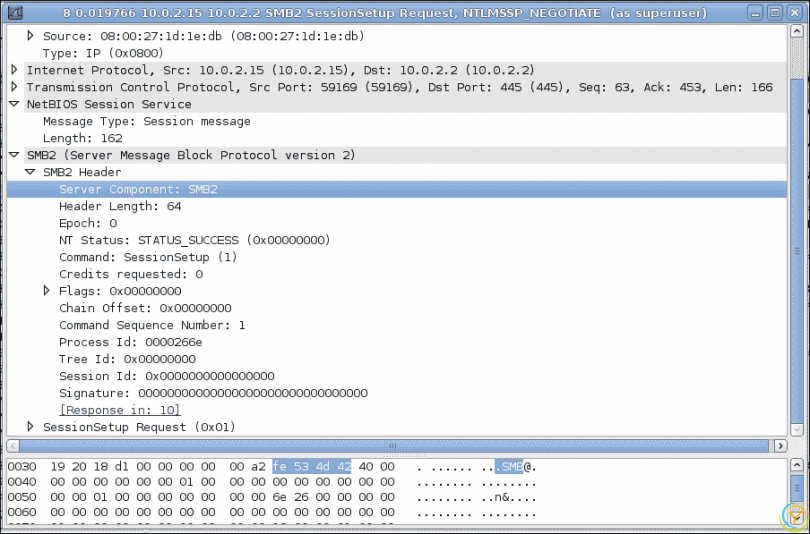Viewport: 810px width, 534px height.
Task: Expand the Internet Protocol section
Action: coord(14,70)
